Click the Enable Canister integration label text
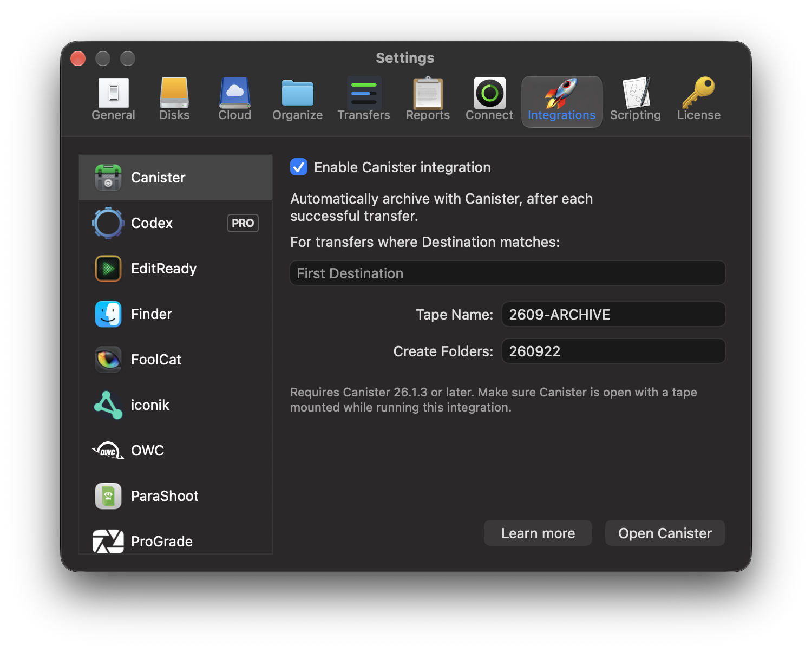Image resolution: width=812 pixels, height=652 pixels. coord(403,167)
